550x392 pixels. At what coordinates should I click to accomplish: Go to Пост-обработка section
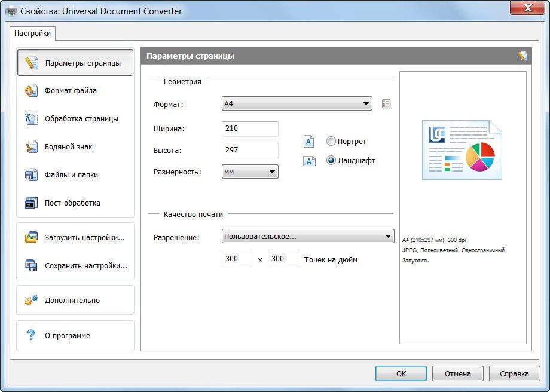pyautogui.click(x=75, y=203)
